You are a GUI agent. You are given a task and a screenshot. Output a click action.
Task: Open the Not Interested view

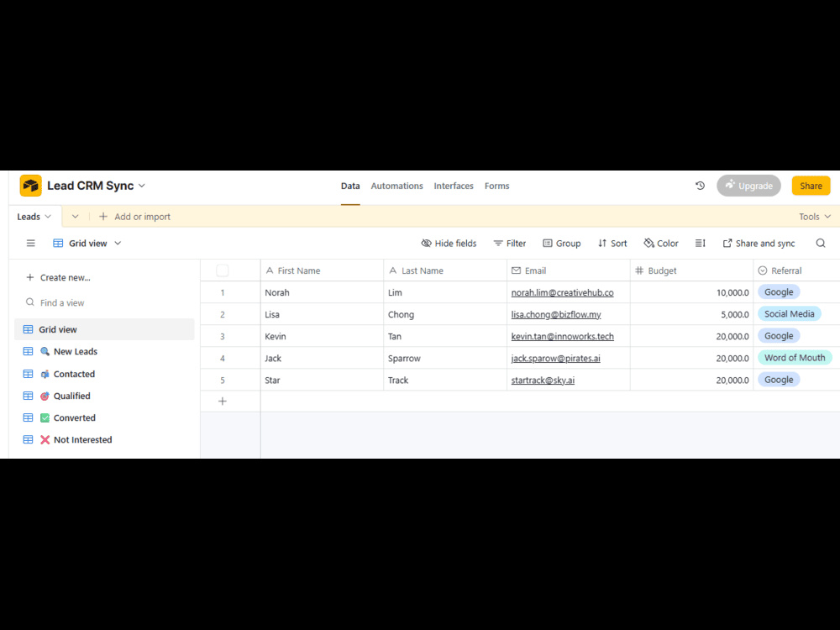pyautogui.click(x=104, y=440)
